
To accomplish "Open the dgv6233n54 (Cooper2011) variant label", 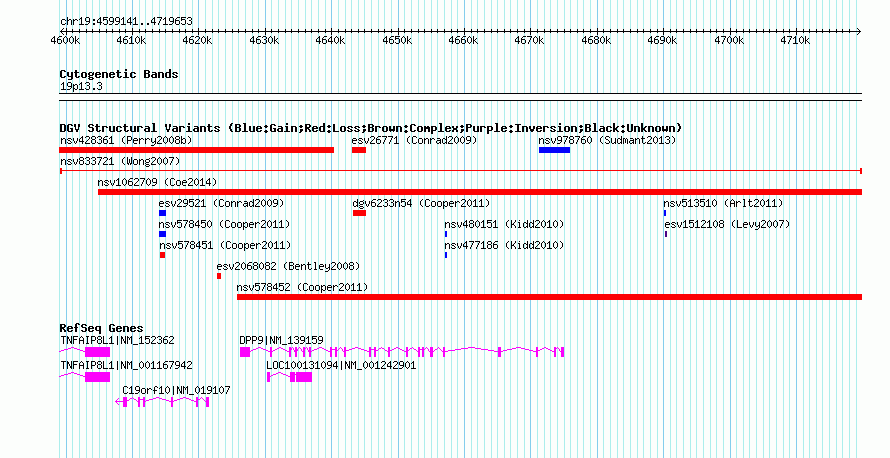I will tap(421, 203).
